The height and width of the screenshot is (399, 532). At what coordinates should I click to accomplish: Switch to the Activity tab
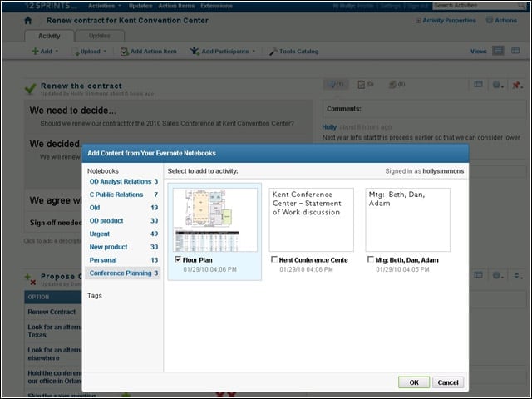coord(49,36)
